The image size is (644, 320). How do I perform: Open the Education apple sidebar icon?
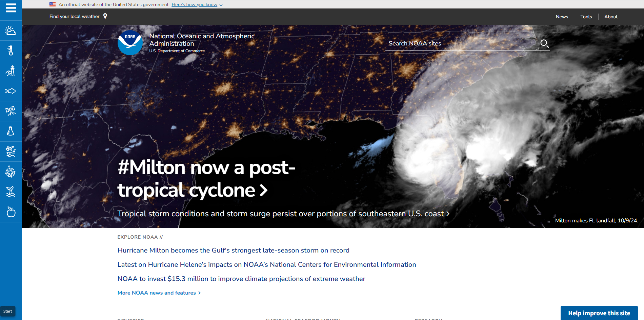[11, 212]
